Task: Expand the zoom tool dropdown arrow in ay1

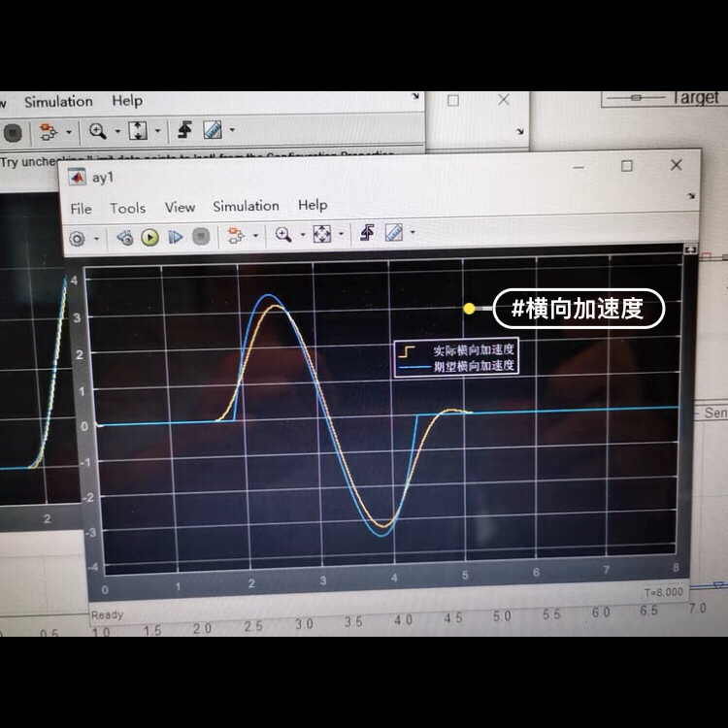Action: pos(303,235)
